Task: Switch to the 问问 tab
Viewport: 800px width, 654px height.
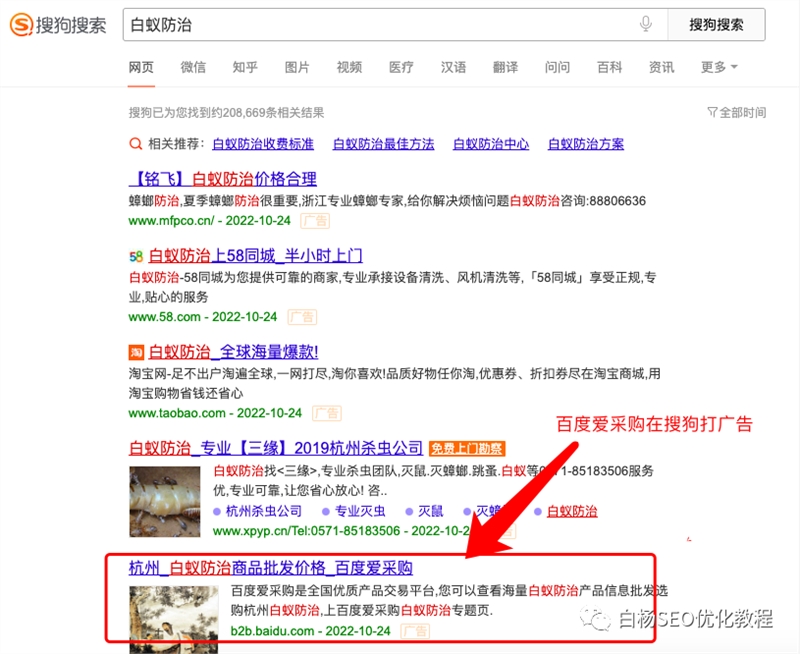Action: [x=558, y=67]
